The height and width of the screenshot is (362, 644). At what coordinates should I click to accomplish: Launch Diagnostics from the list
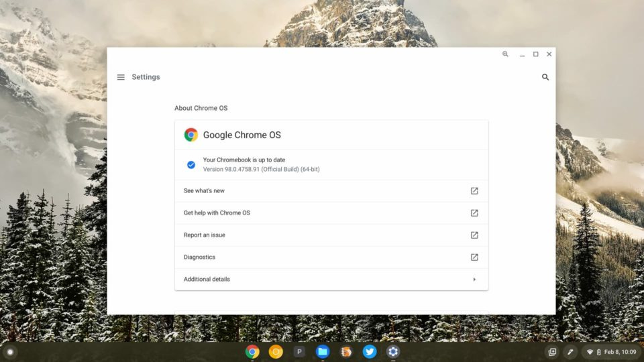[331, 257]
